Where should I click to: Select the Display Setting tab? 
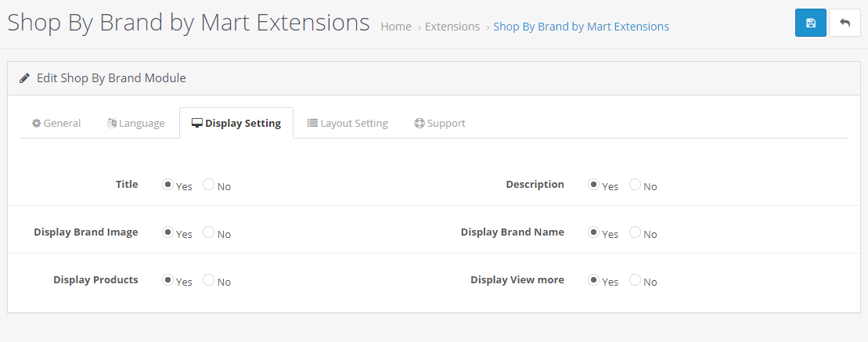[236, 123]
